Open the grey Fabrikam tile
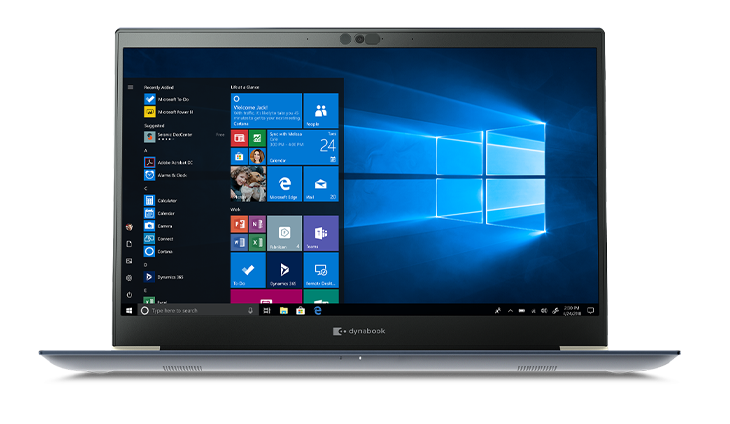Screen dimensions: 730x424 284,233
